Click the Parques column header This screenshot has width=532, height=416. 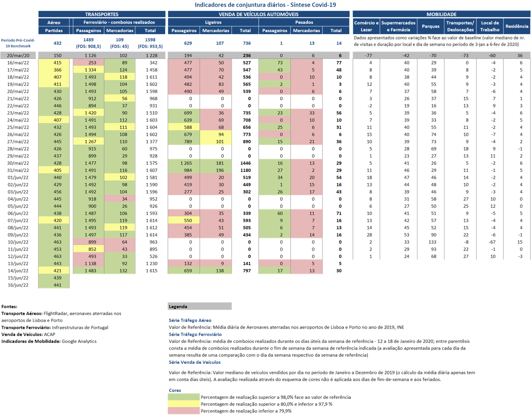click(431, 26)
